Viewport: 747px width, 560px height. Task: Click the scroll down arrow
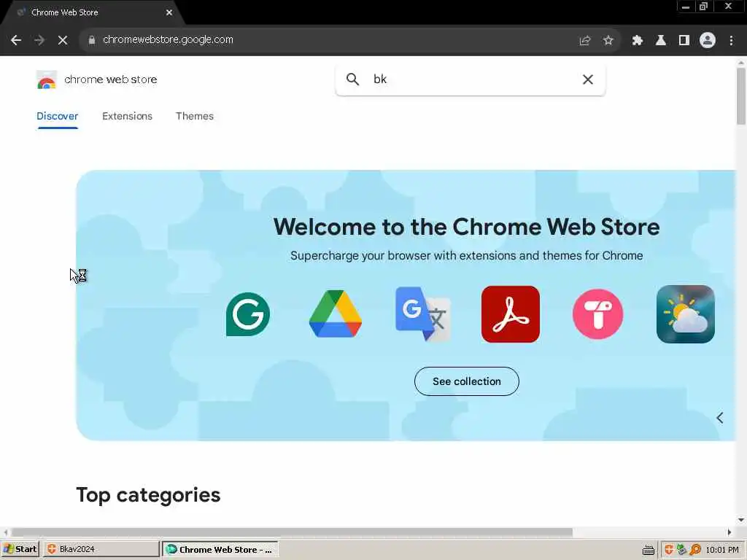point(741,520)
